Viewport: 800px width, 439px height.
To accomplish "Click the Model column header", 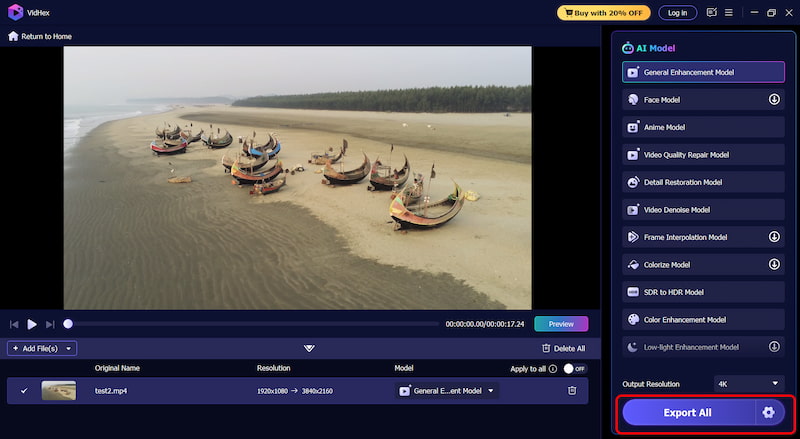I will click(404, 368).
